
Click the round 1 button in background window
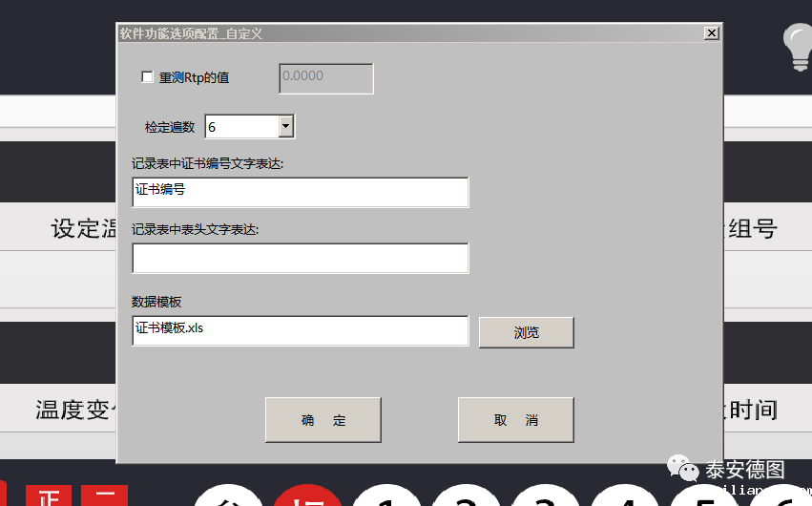tap(386, 496)
